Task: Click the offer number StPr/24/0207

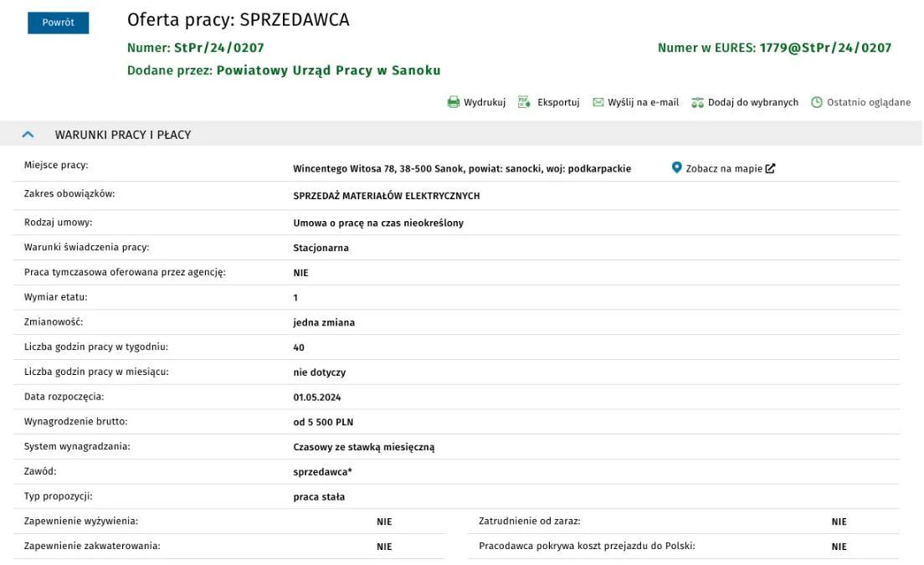Action: (x=218, y=48)
